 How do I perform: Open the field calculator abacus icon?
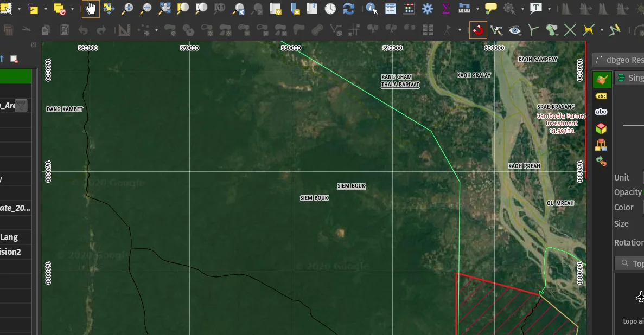(x=409, y=9)
